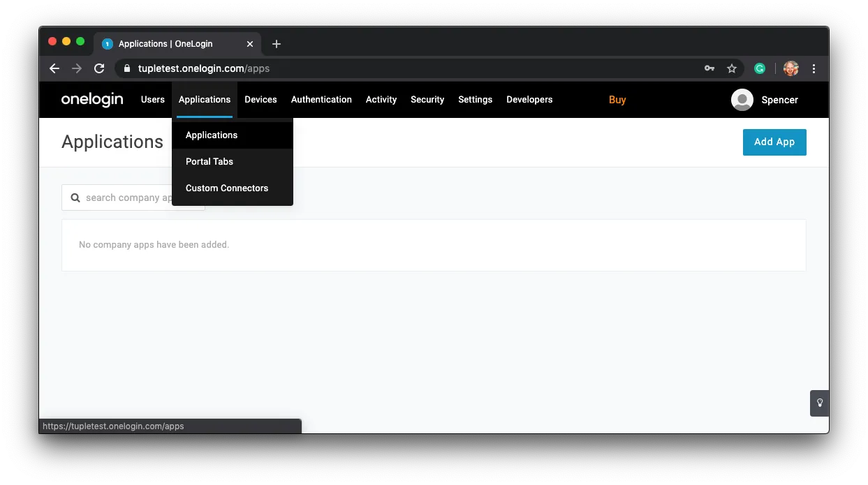This screenshot has width=868, height=485.
Task: Open the Security navigation menu
Action: (x=427, y=99)
